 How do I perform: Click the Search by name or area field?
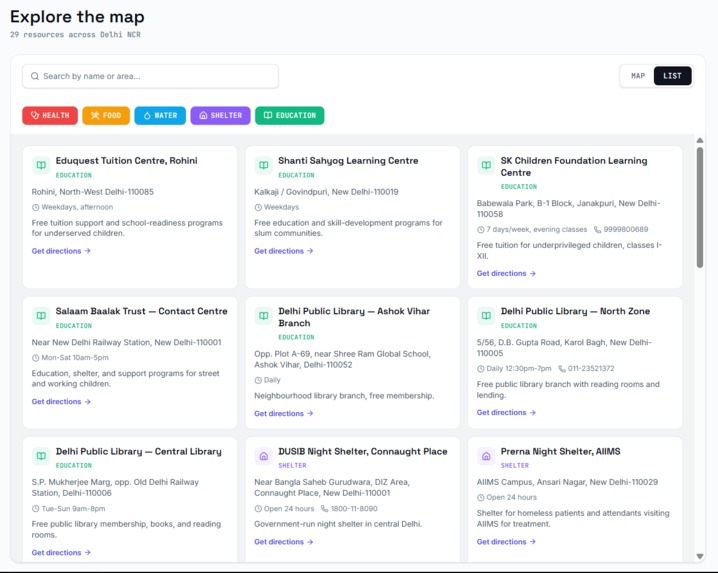(x=150, y=76)
